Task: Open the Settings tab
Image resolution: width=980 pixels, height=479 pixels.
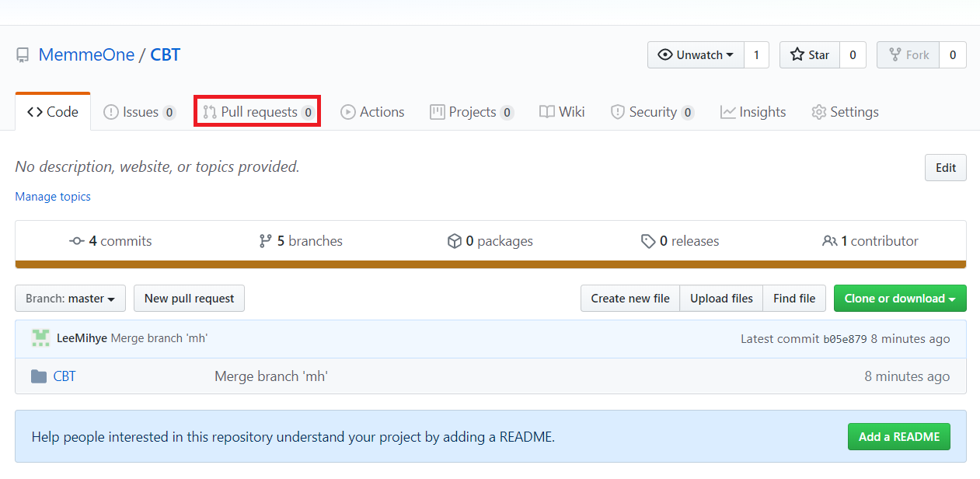Action: (x=845, y=112)
